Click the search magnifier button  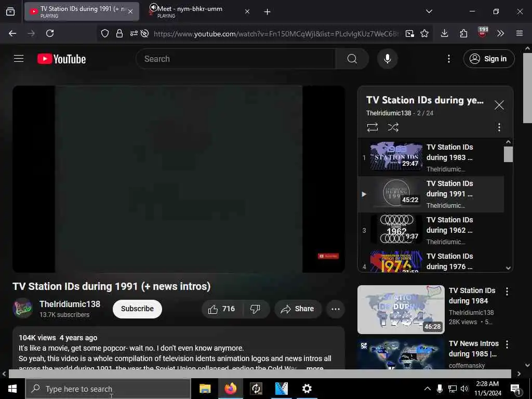352,59
